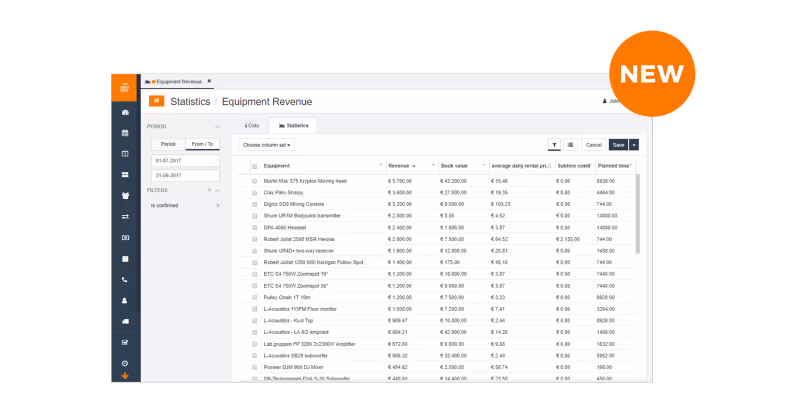This screenshot has width=800, height=413.
Task: Add a filter with the plus icon
Action: [x=209, y=190]
